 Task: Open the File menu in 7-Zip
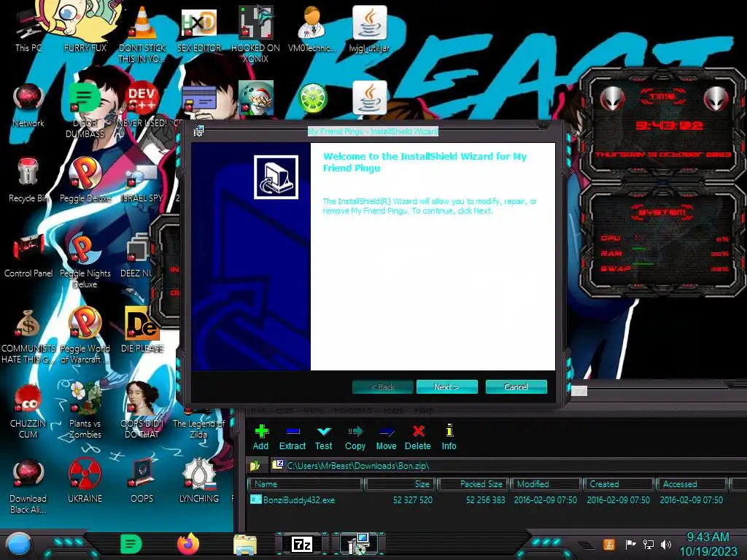pos(258,410)
